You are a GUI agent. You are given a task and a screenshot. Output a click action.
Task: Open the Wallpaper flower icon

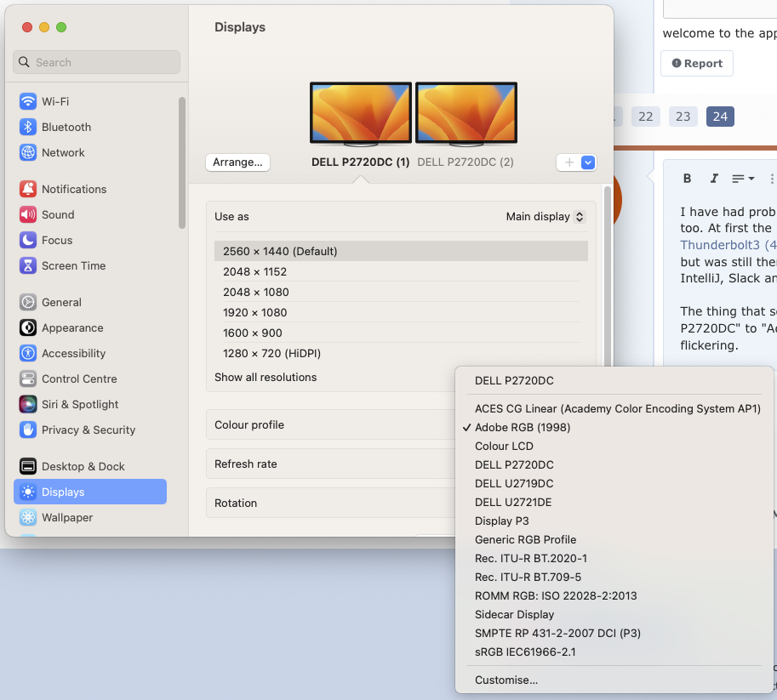28,518
